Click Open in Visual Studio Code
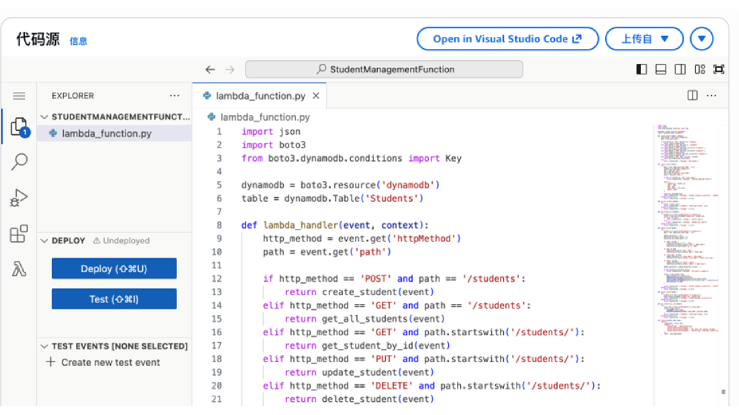This screenshot has height=415, width=739. click(507, 39)
